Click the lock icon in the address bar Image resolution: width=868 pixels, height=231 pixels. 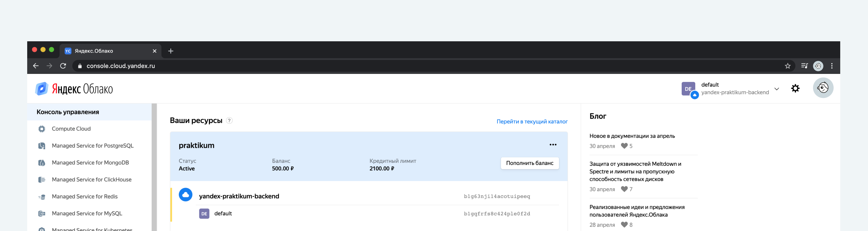pyautogui.click(x=80, y=66)
